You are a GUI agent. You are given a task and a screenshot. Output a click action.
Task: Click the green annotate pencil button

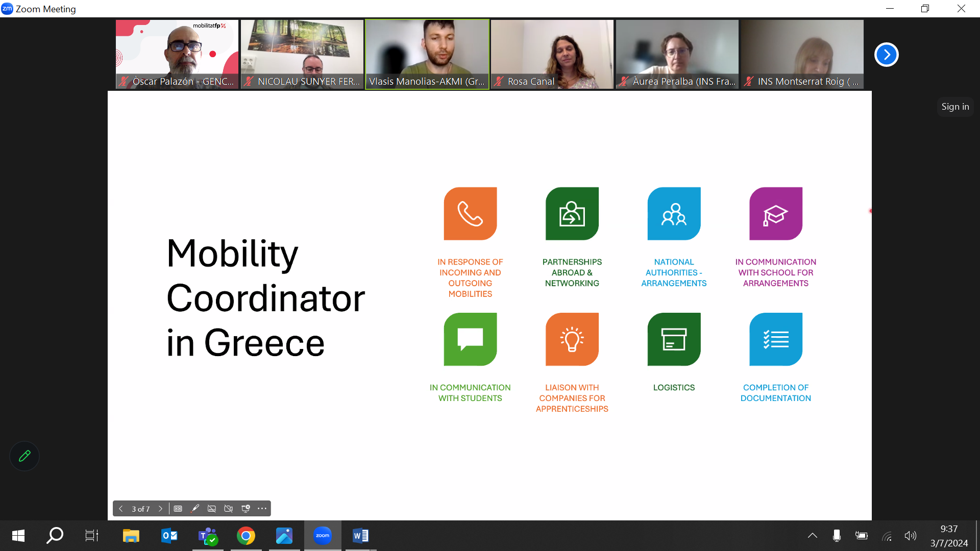[24, 456]
